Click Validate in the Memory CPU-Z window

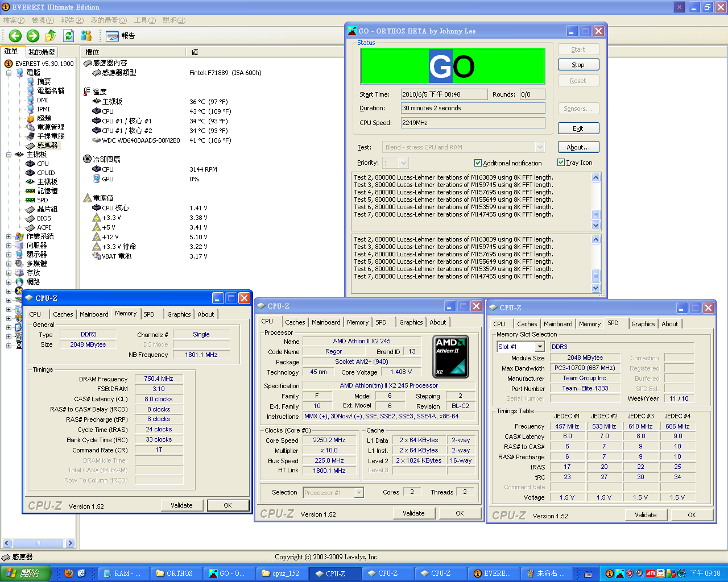pos(181,505)
